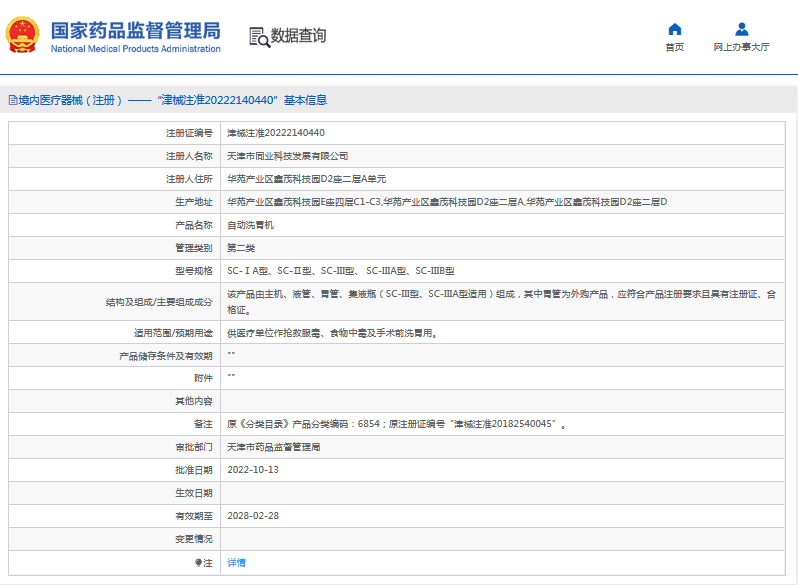Click the 注册证编号 row label

(x=189, y=133)
